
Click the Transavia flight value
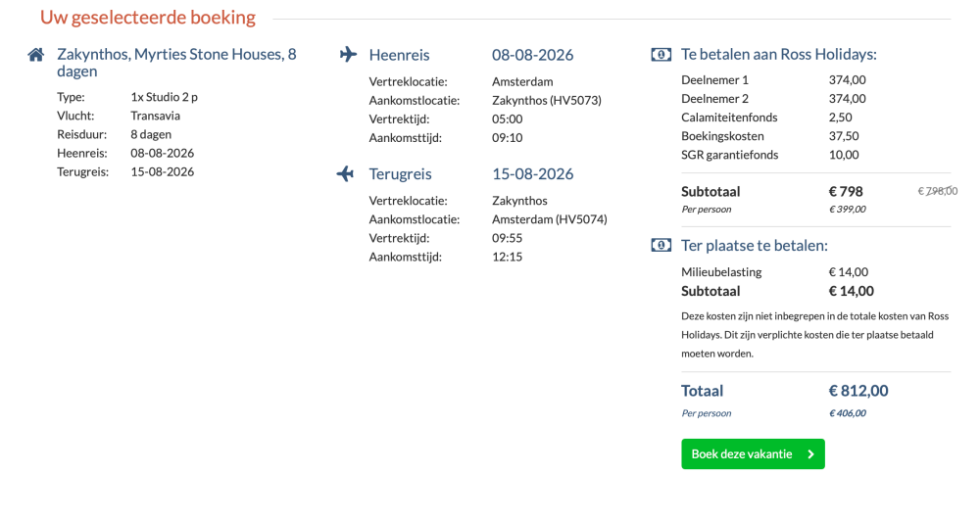pos(155,117)
